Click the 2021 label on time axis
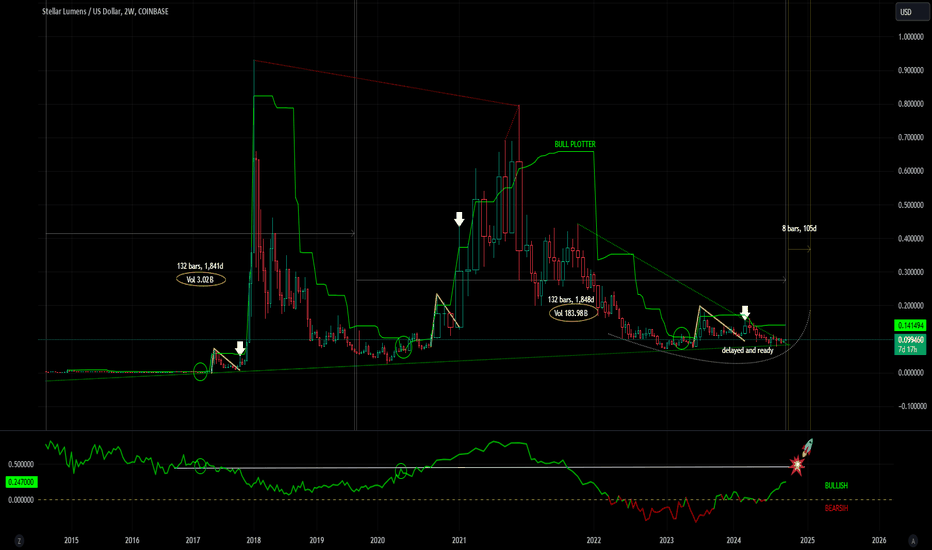932x550 pixels. (x=458, y=540)
